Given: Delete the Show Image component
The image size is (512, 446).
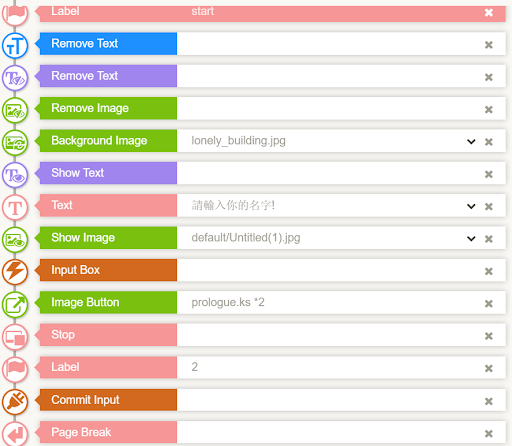Looking at the screenshot, I should coord(489,239).
